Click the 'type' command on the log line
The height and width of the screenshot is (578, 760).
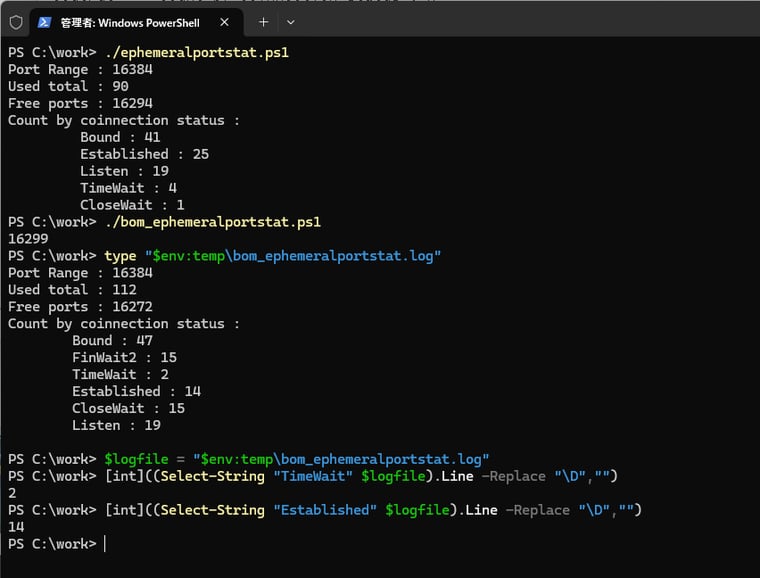tap(121, 256)
